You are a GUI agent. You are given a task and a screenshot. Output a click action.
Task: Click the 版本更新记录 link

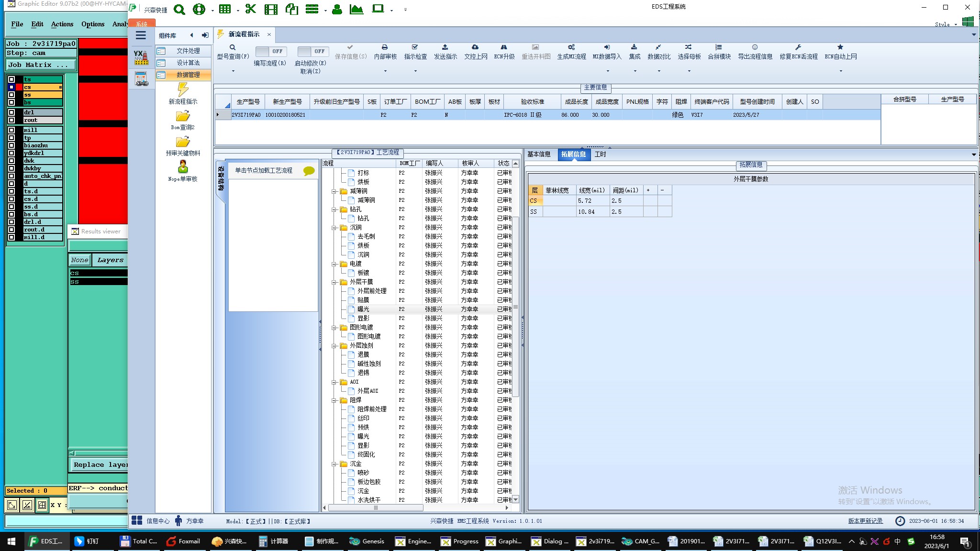click(x=865, y=521)
